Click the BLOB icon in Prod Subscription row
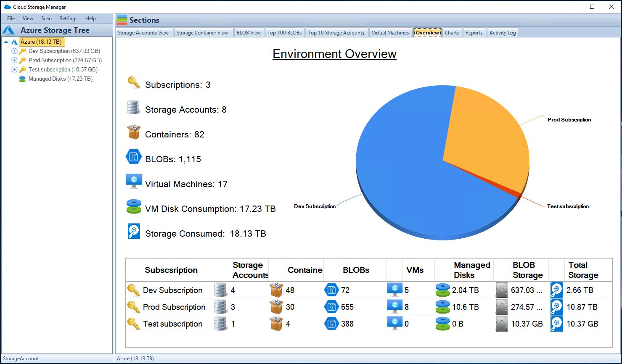Image resolution: width=622 pixels, height=364 pixels. [x=331, y=307]
